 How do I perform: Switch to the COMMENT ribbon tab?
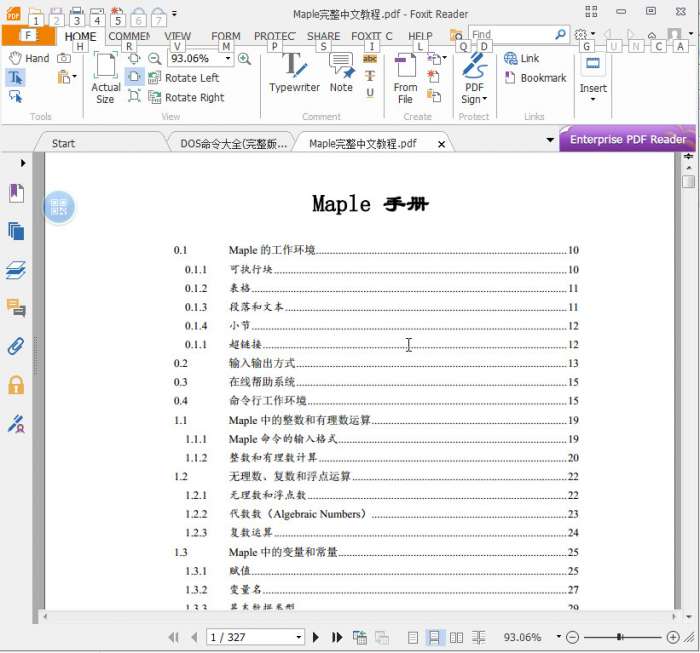click(x=129, y=36)
